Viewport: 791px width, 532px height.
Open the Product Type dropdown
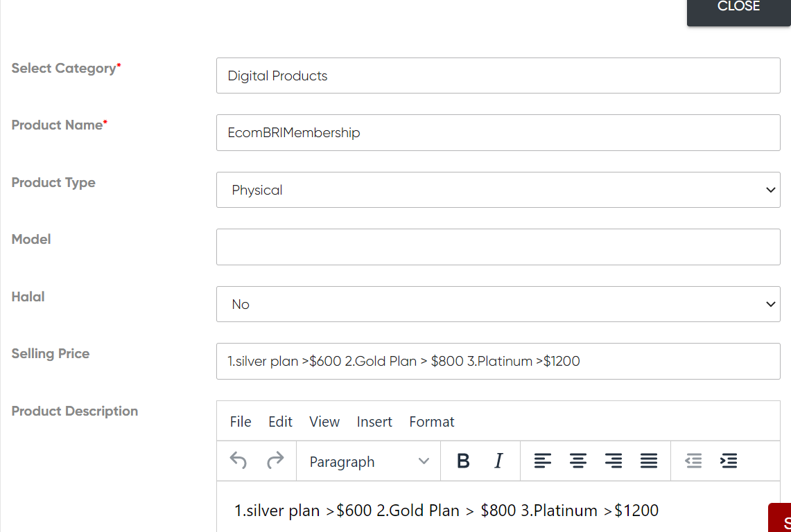[x=498, y=190]
